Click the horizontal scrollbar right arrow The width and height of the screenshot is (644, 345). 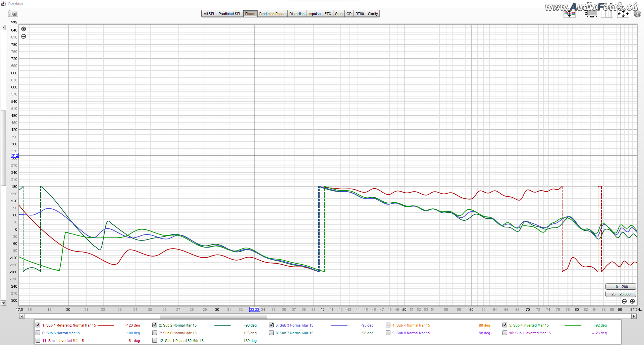click(634, 316)
